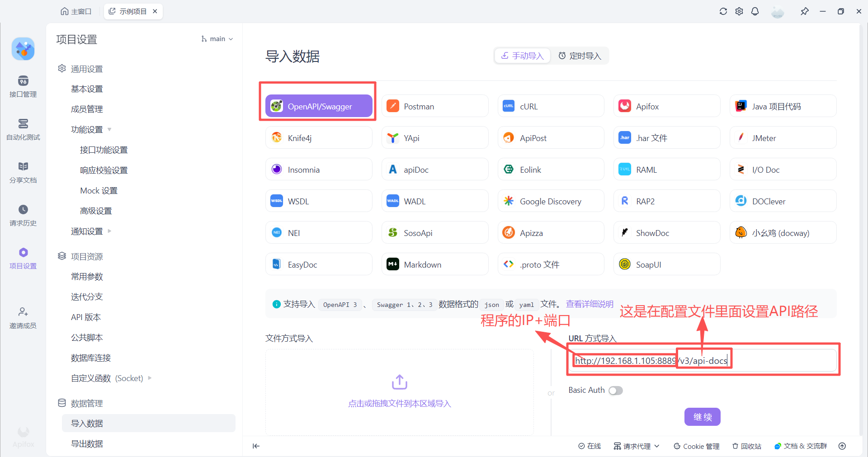This screenshot has width=868, height=457.
Task: Open the 邀请成员 sidebar icon
Action: coord(23,317)
